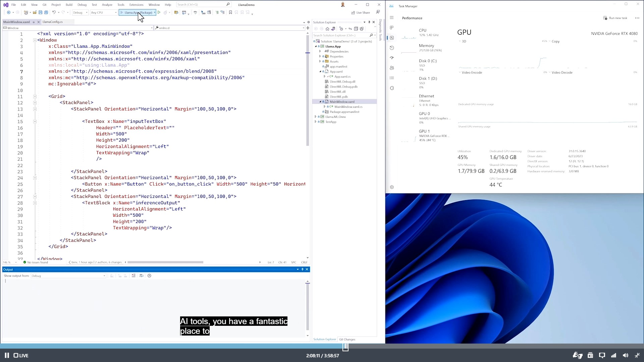Screen dimensions: 644x362
Task: Select Memory in Task Manager performance list
Action: [x=426, y=48]
